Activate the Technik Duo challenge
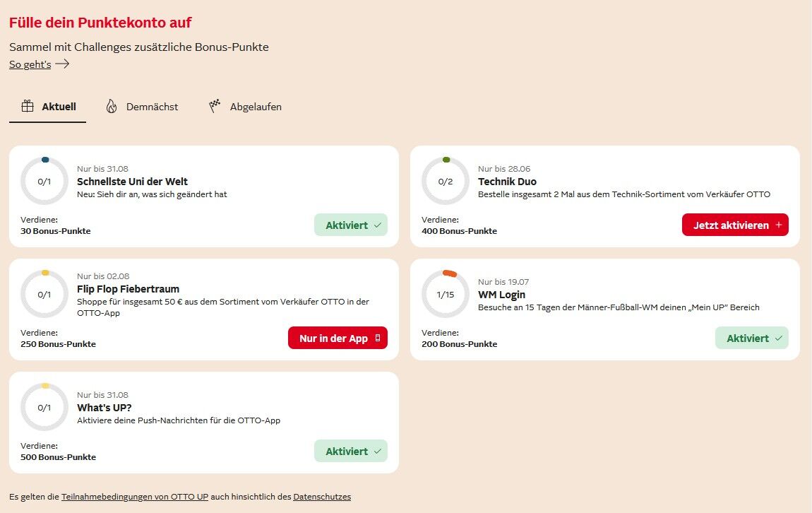Image resolution: width=812 pixels, height=513 pixels. point(735,225)
